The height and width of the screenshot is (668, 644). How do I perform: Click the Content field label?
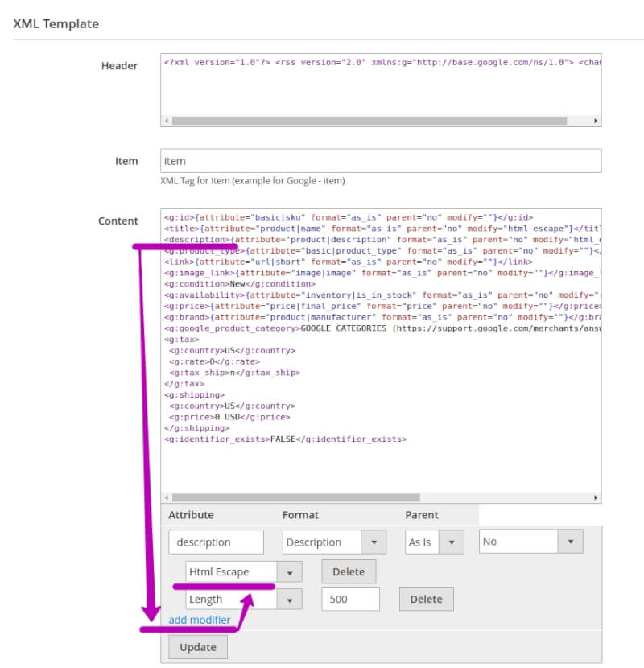point(118,221)
